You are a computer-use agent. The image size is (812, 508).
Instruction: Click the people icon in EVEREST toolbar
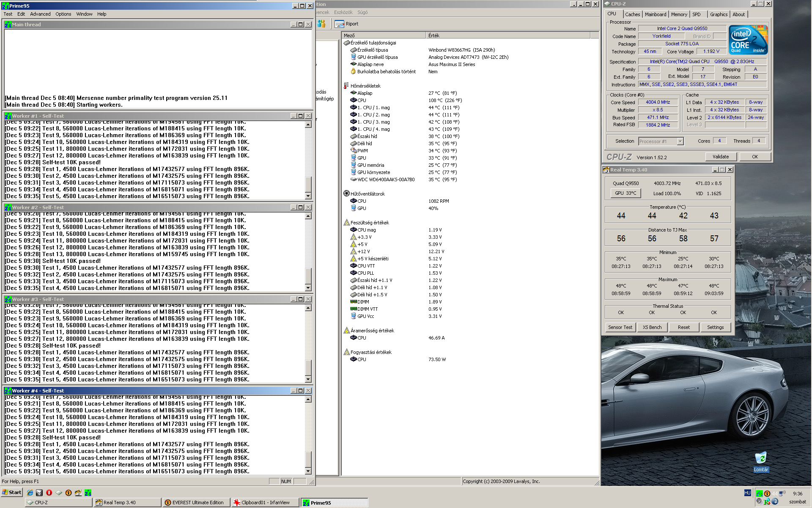(x=322, y=24)
